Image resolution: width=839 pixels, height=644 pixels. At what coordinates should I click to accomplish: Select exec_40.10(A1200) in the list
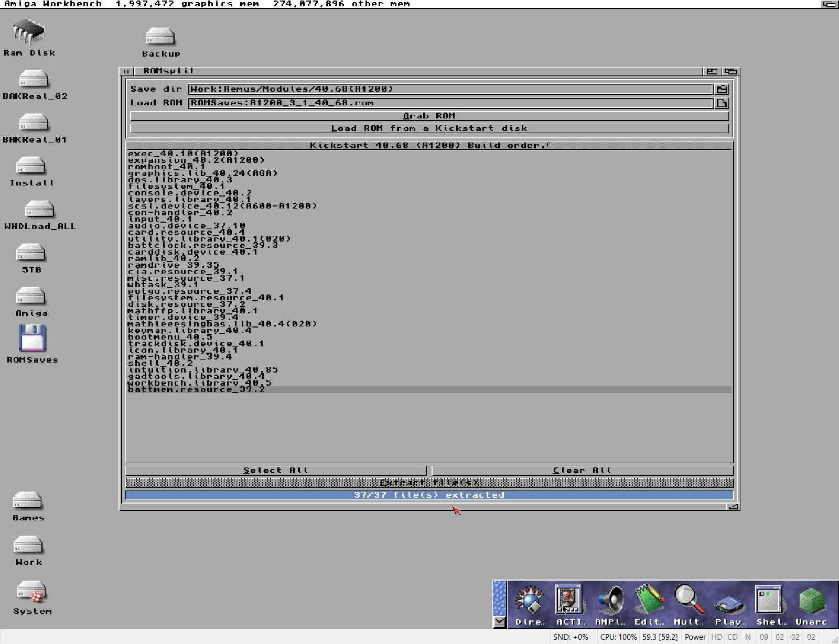[x=429, y=154]
